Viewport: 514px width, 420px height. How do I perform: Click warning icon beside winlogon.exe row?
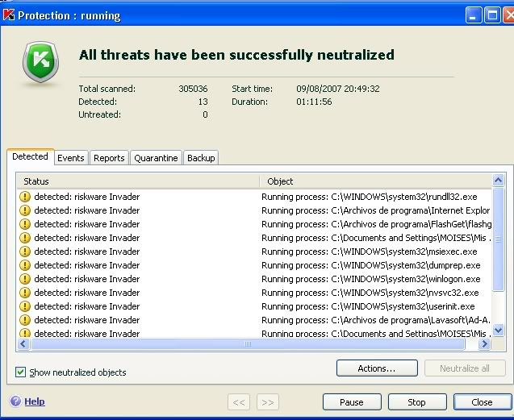[x=24, y=279]
